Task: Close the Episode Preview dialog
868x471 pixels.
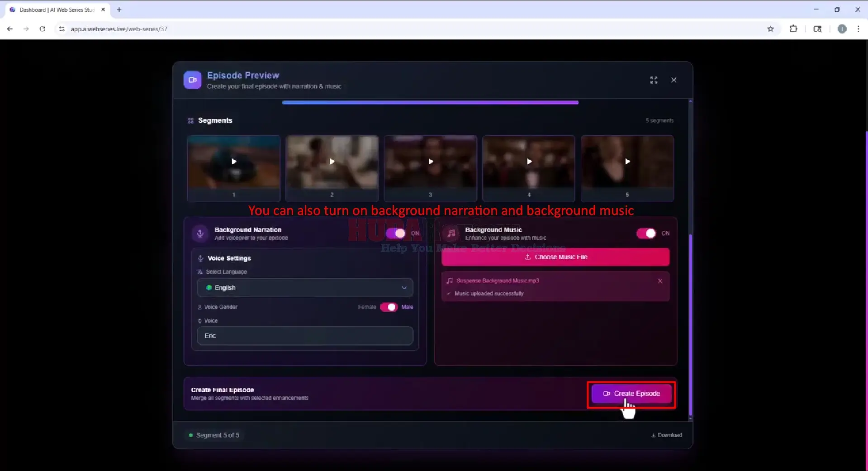Action: pos(674,80)
